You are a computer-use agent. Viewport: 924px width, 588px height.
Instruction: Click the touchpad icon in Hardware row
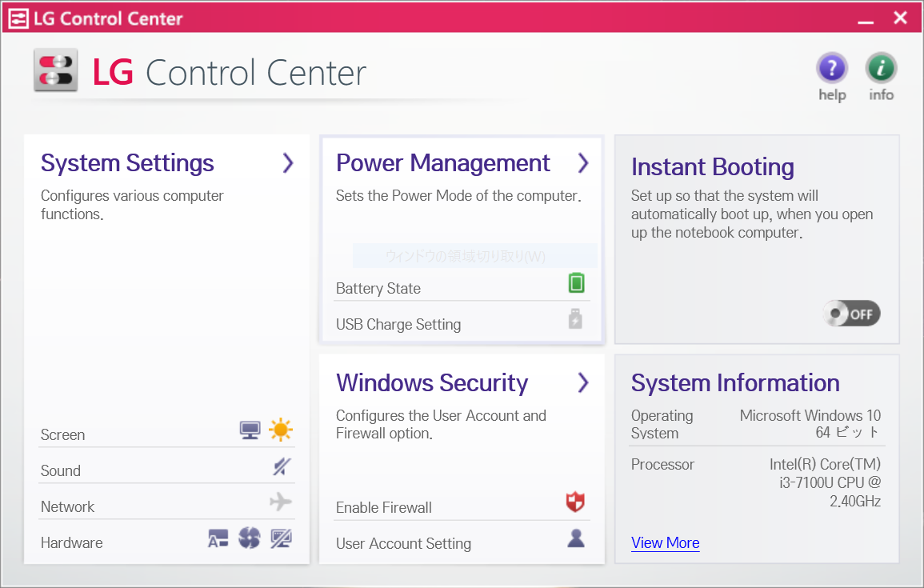click(281, 538)
